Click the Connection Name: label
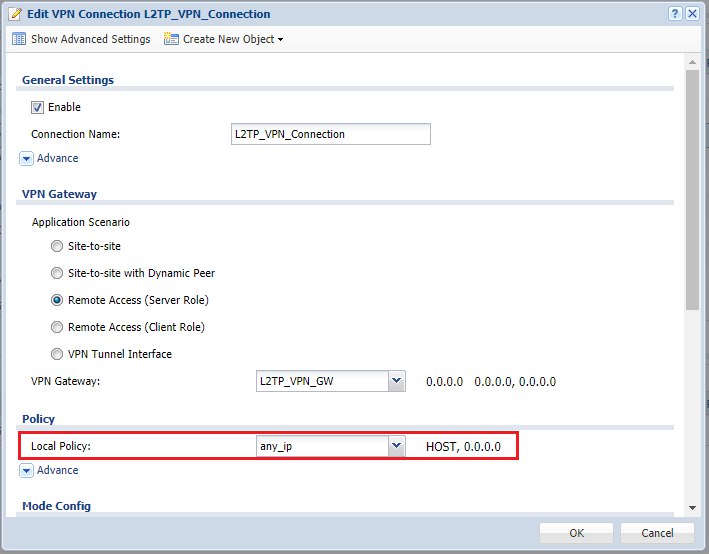This screenshot has height=554, width=709. pyautogui.click(x=76, y=134)
